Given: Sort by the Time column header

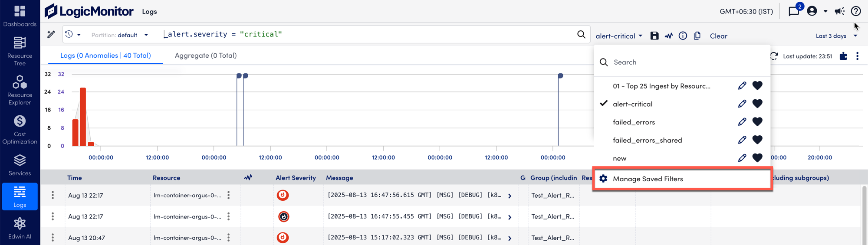Looking at the screenshot, I should (75, 177).
